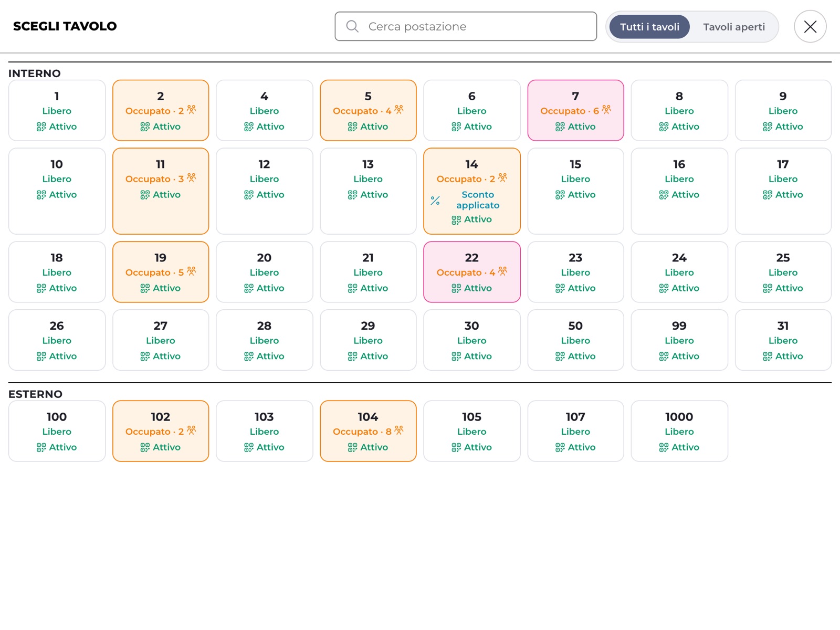Switch to Tutti i tavoli view

pyautogui.click(x=649, y=27)
